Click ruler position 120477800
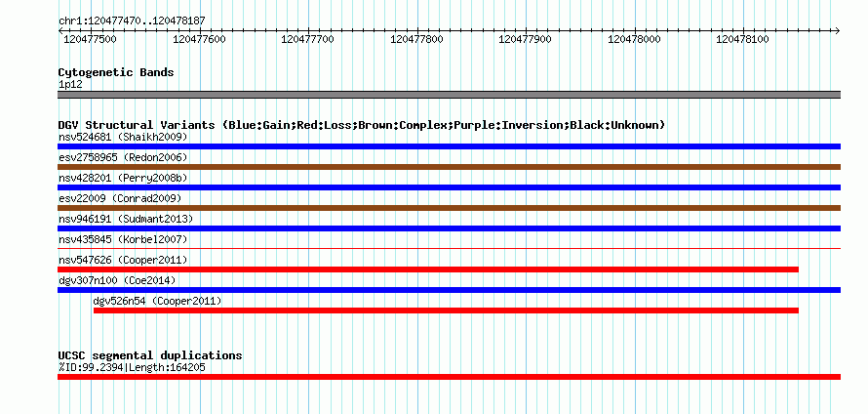The image size is (868, 414). coord(416,39)
